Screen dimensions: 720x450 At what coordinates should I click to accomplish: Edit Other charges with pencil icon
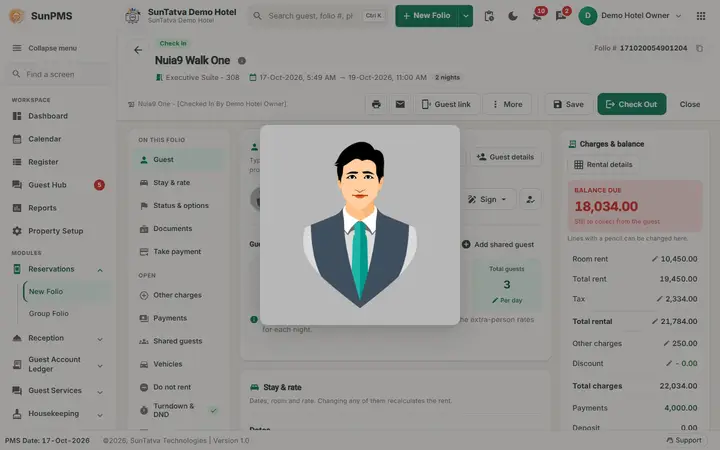(x=666, y=343)
